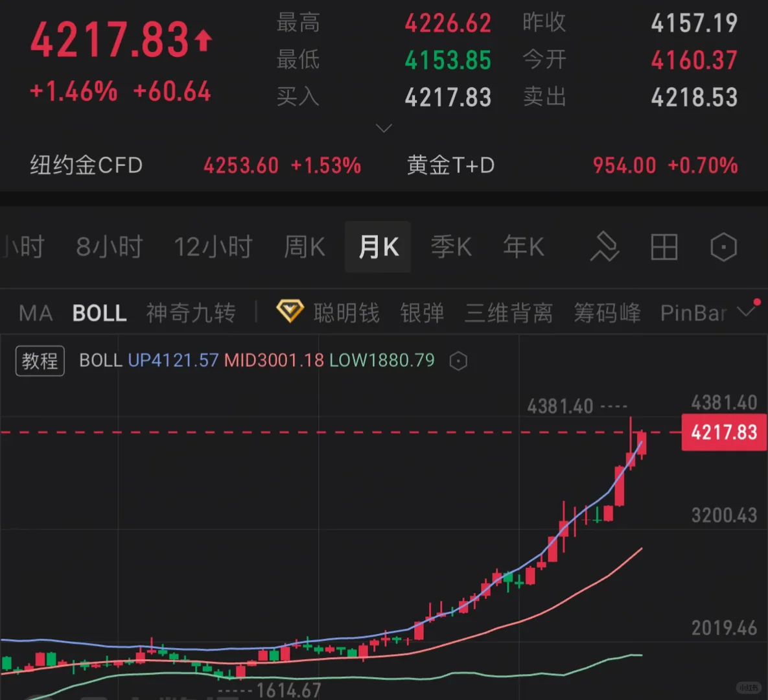Select the MA indicator tab
The image size is (768, 700).
pyautogui.click(x=35, y=313)
